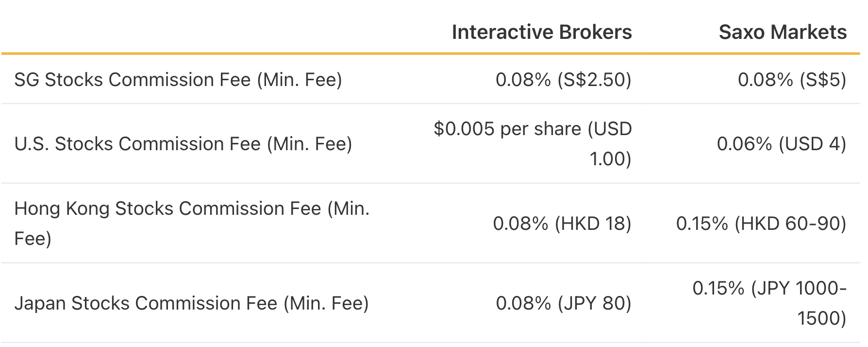Click the orange header divider line
The image size is (868, 347).
[431, 53]
